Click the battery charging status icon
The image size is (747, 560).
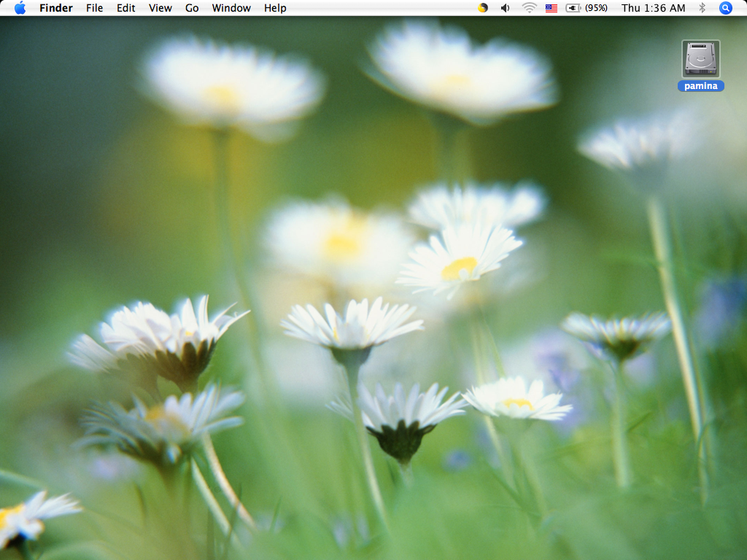pos(573,8)
